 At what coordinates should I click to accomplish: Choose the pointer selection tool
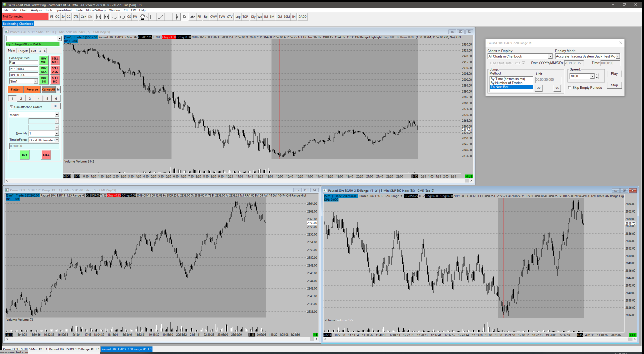[x=184, y=17]
